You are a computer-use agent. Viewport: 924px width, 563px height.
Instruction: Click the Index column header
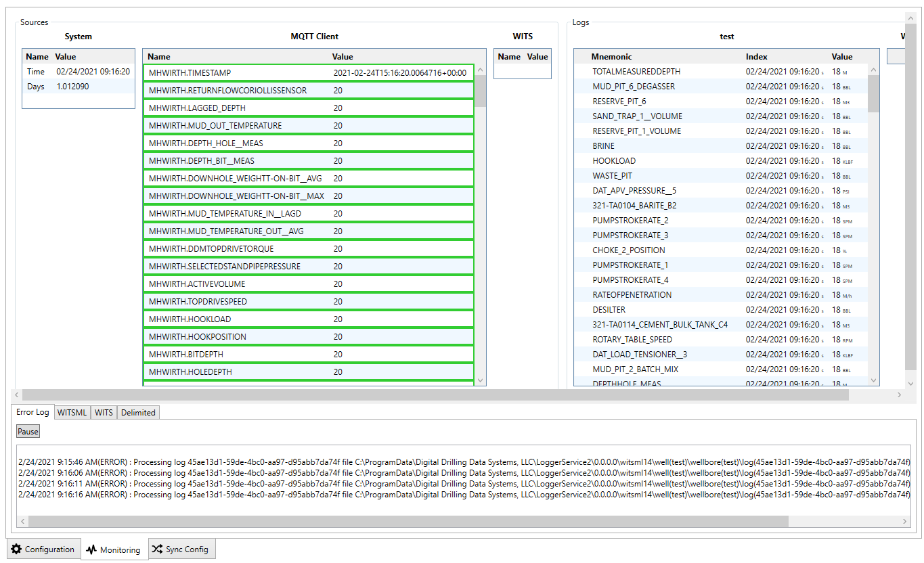(x=757, y=57)
